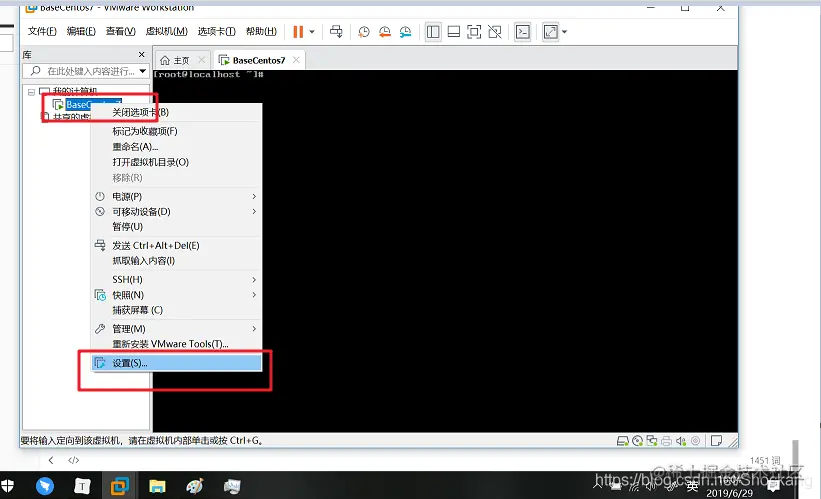Click the Revert to Snapshot toolbar icon
Image resolution: width=821 pixels, height=499 pixels.
click(385, 32)
